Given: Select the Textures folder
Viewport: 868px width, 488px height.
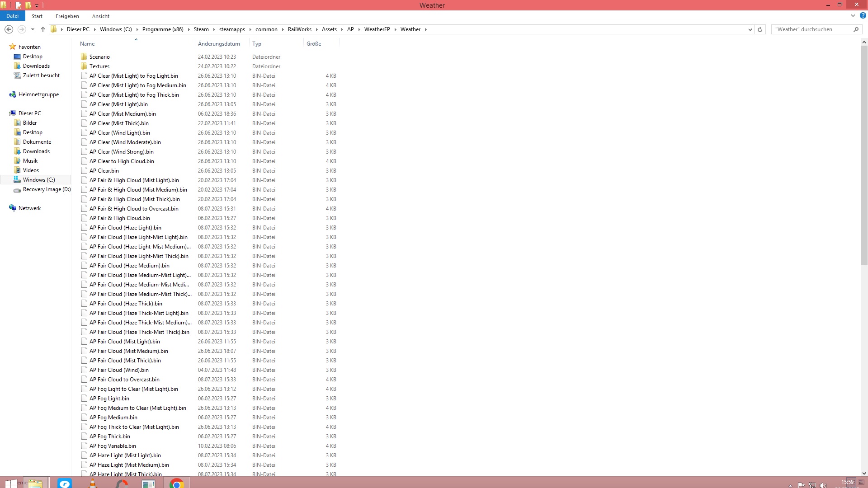Looking at the screenshot, I should tap(99, 66).
